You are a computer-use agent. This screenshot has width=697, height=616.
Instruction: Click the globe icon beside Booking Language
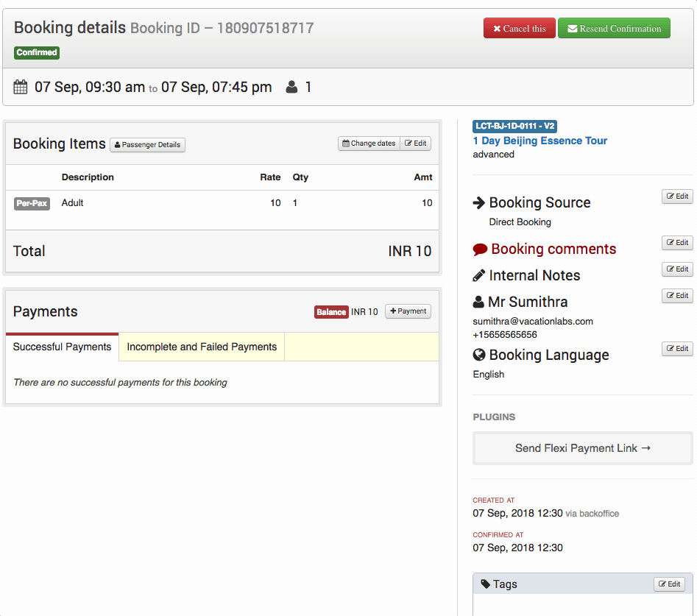(x=479, y=355)
